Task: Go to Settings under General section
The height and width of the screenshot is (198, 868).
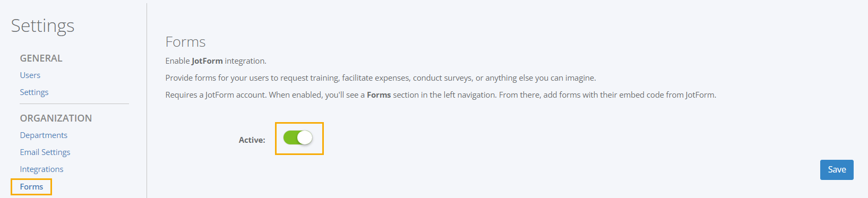Action: (34, 92)
